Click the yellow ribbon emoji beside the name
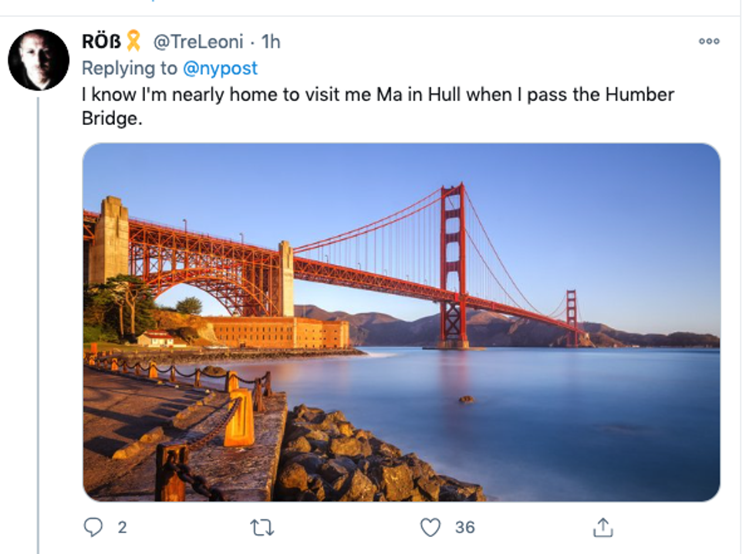 (133, 40)
